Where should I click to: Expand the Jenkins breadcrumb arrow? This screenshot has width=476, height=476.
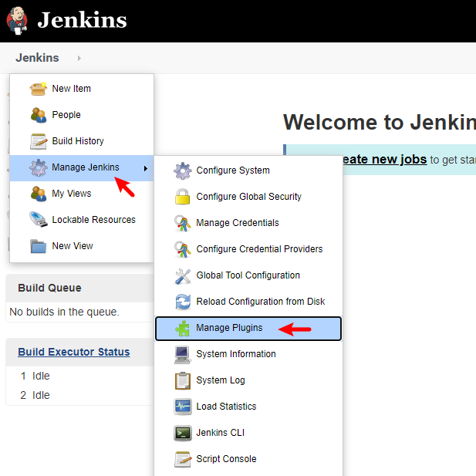point(79,58)
